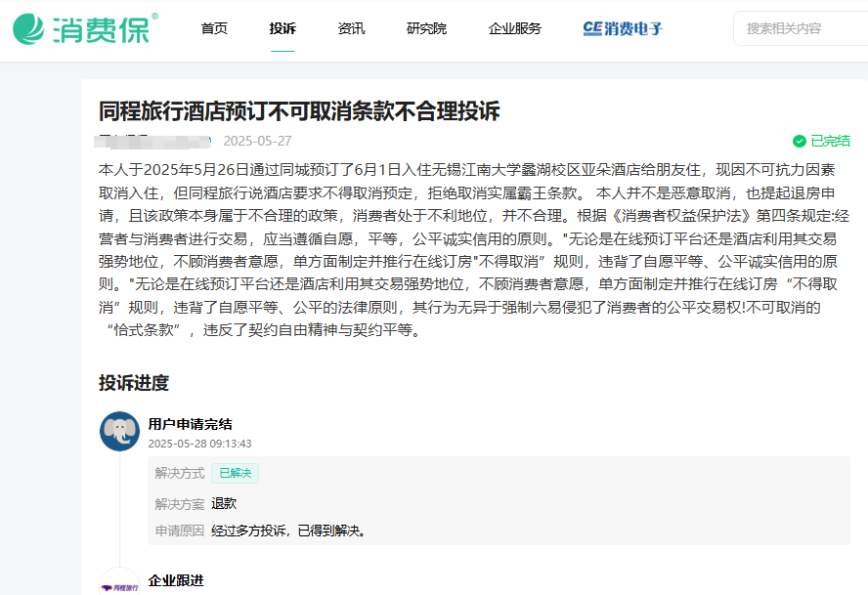Click the 同程旅行 company avatar
Screen dimensions: 868x595
pyautogui.click(x=119, y=583)
